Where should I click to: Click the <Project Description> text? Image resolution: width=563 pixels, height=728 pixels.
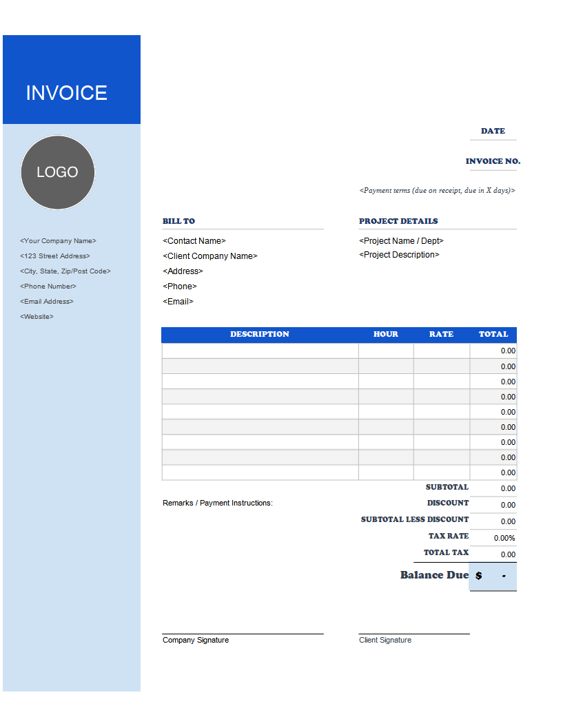[399, 255]
